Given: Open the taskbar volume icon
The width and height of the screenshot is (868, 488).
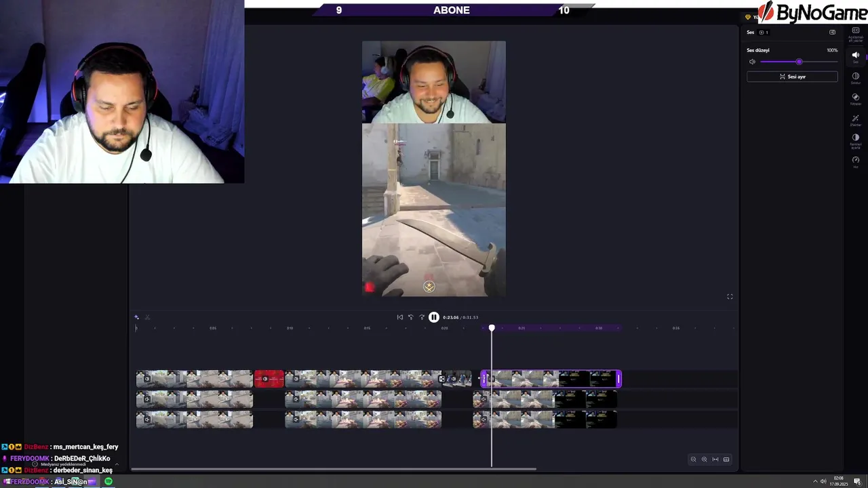Looking at the screenshot, I should (823, 481).
